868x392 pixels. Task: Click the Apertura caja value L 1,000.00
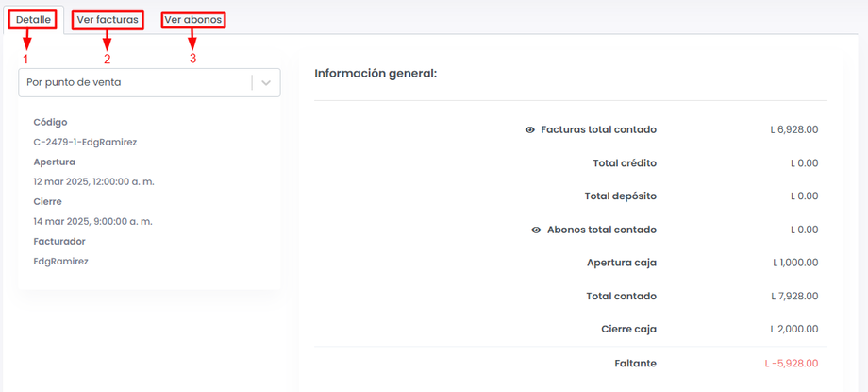(x=794, y=264)
